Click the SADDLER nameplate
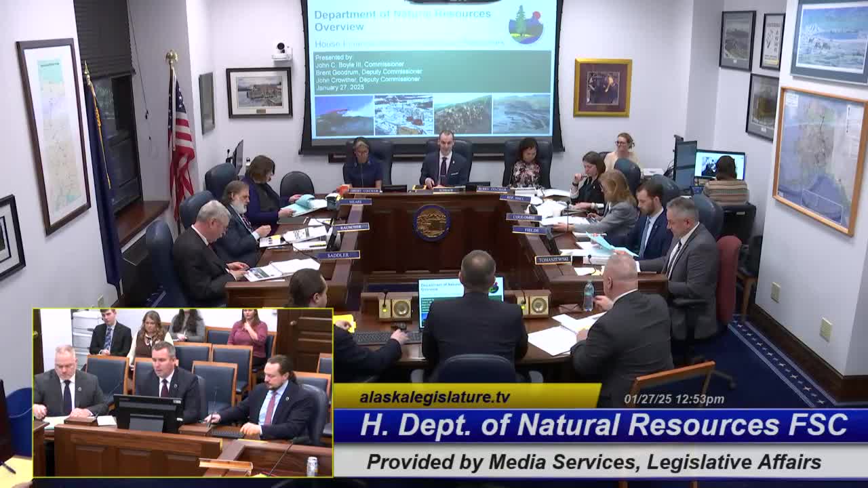 (x=338, y=255)
